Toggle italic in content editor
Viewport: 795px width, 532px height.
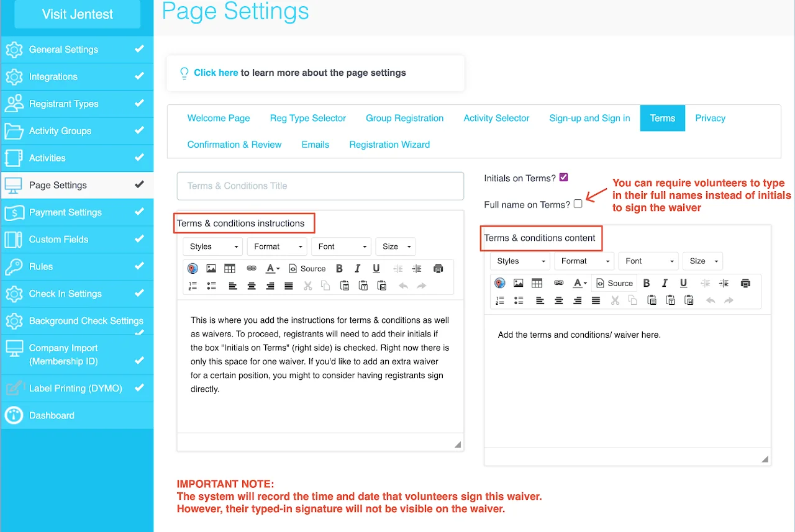[x=665, y=283]
